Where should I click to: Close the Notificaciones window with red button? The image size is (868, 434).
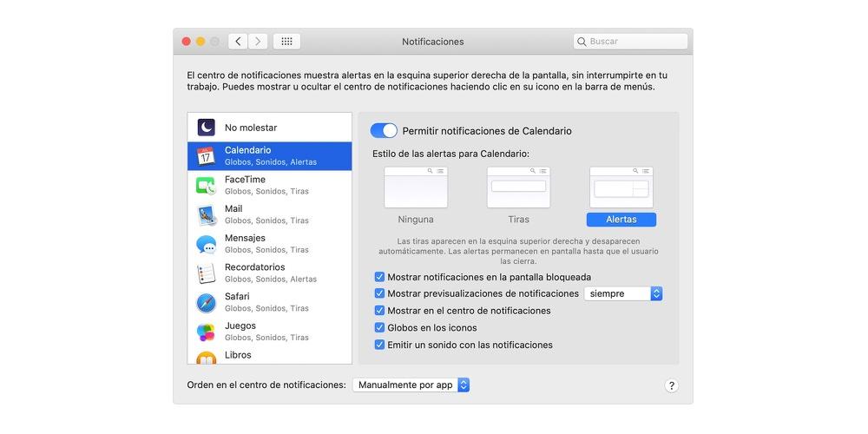coord(187,42)
